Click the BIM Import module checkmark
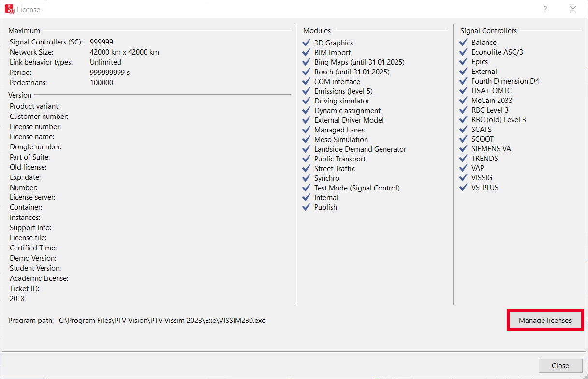 coord(306,52)
